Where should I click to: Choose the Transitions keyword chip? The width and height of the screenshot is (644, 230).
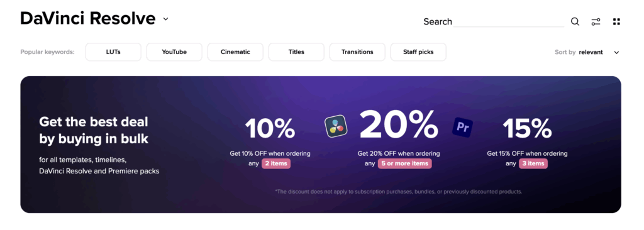pyautogui.click(x=357, y=52)
